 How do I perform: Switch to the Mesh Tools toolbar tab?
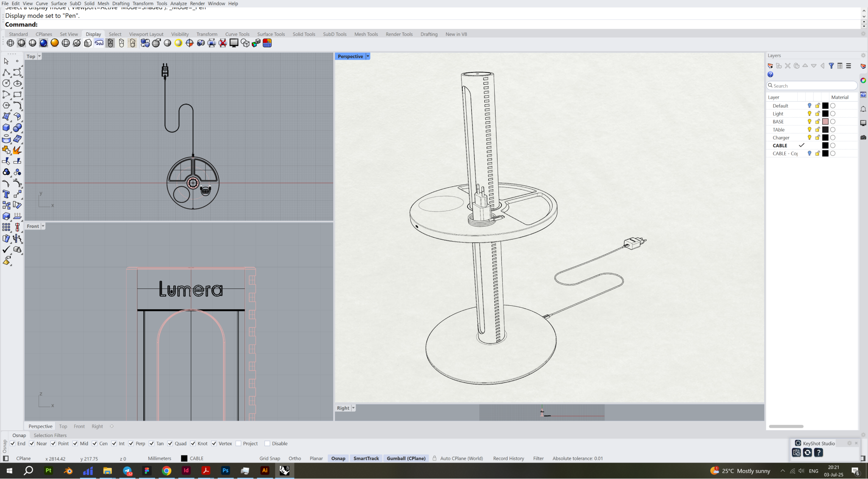tap(366, 34)
